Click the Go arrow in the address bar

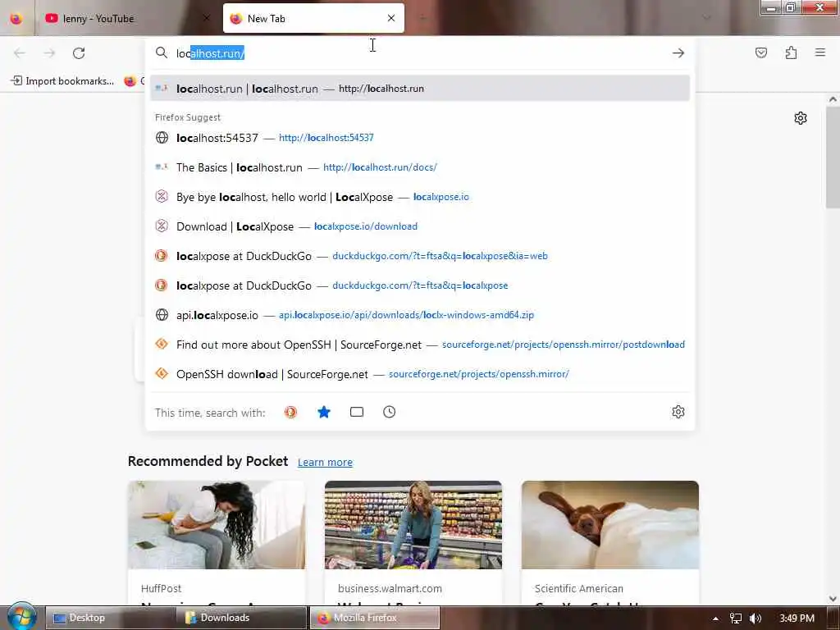(678, 53)
